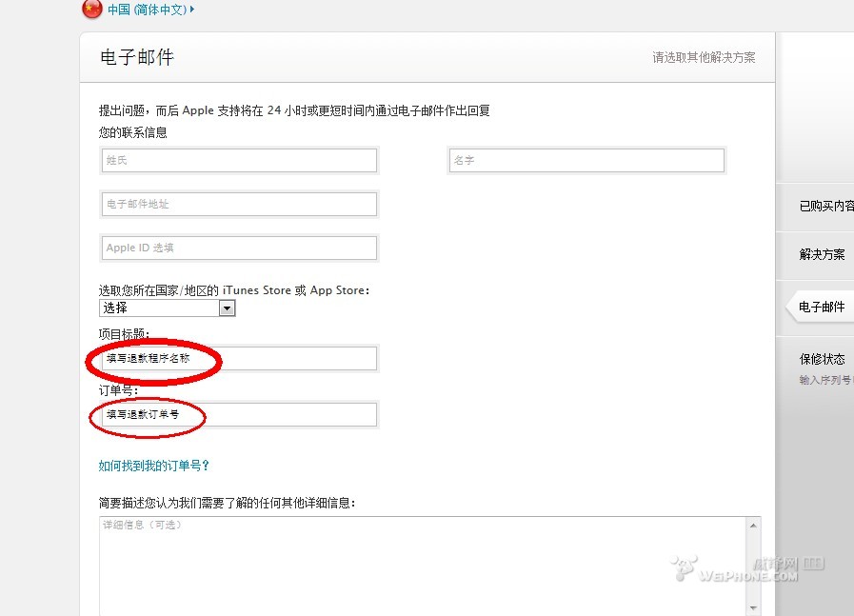Screen dimensions: 854x616
Task: Click the 详细信息 (可选) text area
Action: 423,566
